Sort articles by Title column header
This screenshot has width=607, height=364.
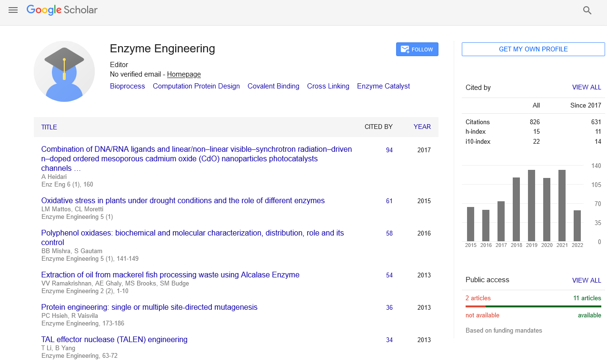(x=49, y=127)
